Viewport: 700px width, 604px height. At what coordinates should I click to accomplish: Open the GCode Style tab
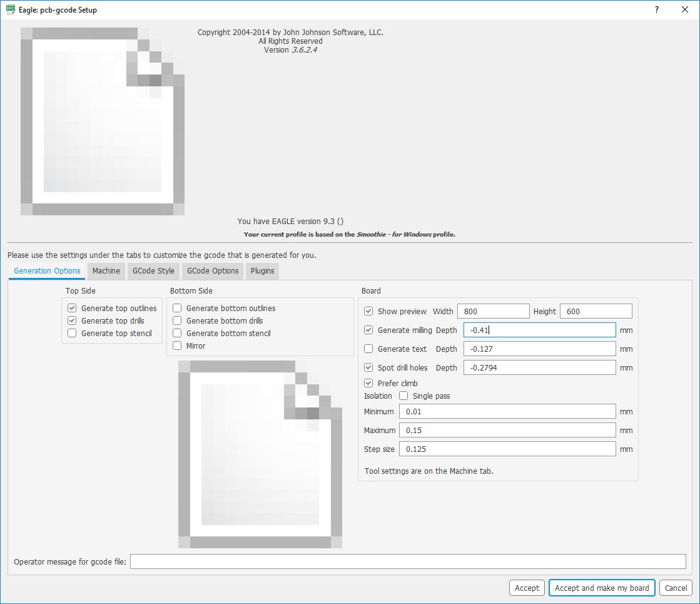tap(153, 271)
